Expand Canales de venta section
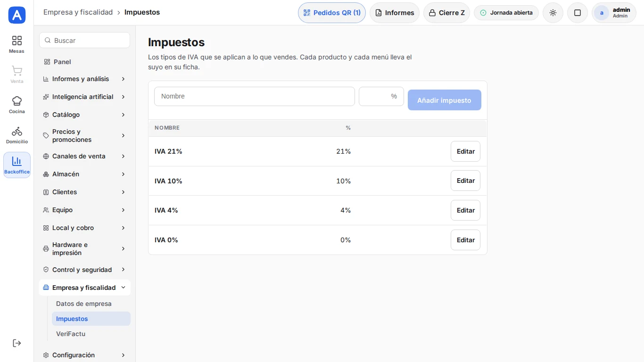The image size is (644, 362). pos(84,156)
